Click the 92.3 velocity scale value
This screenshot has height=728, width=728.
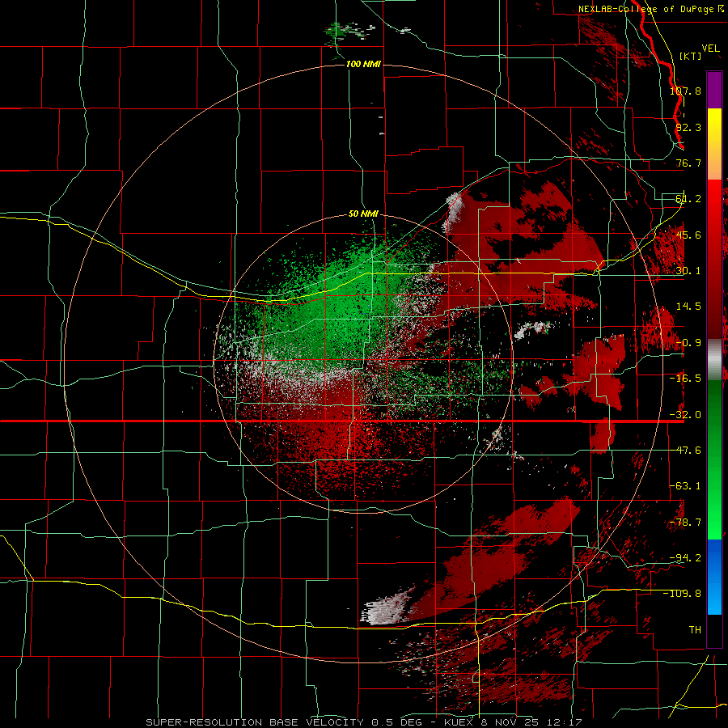pos(688,127)
